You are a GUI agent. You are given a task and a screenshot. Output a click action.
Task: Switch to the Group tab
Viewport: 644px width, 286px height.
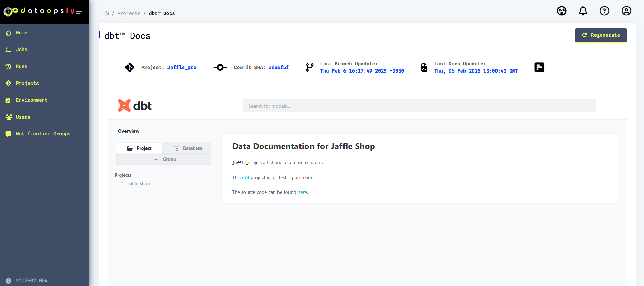164,159
